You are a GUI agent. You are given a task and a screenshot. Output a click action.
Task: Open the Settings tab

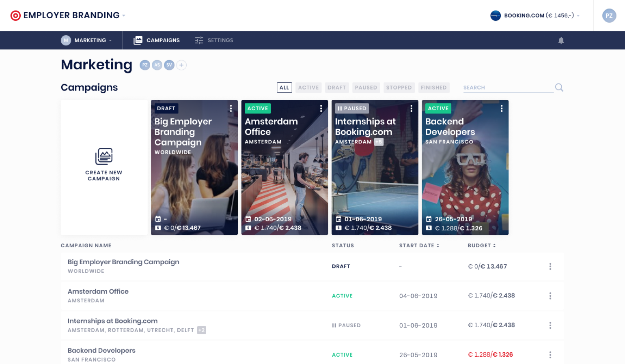214,40
